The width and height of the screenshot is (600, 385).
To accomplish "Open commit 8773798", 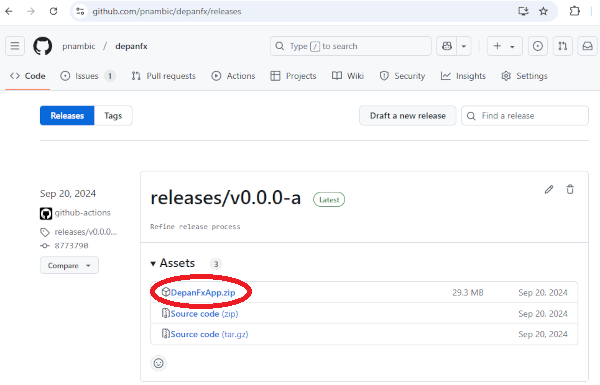I will (71, 246).
